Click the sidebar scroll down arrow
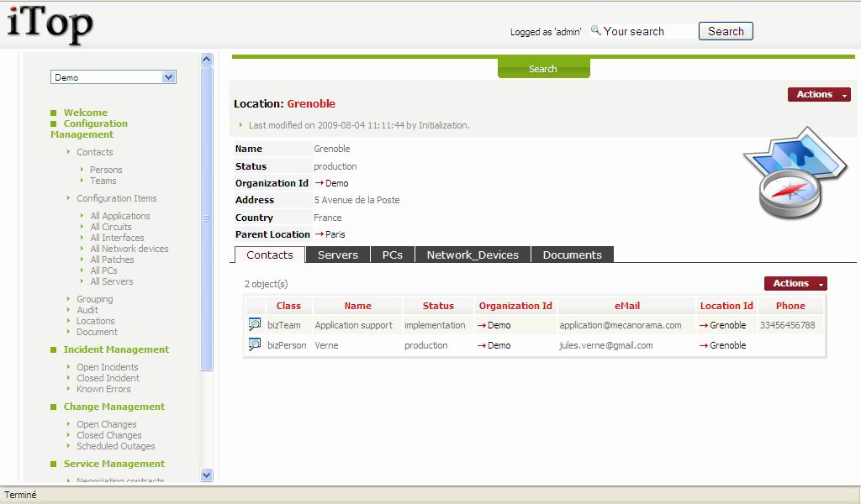This screenshot has height=504, width=861. (x=207, y=475)
